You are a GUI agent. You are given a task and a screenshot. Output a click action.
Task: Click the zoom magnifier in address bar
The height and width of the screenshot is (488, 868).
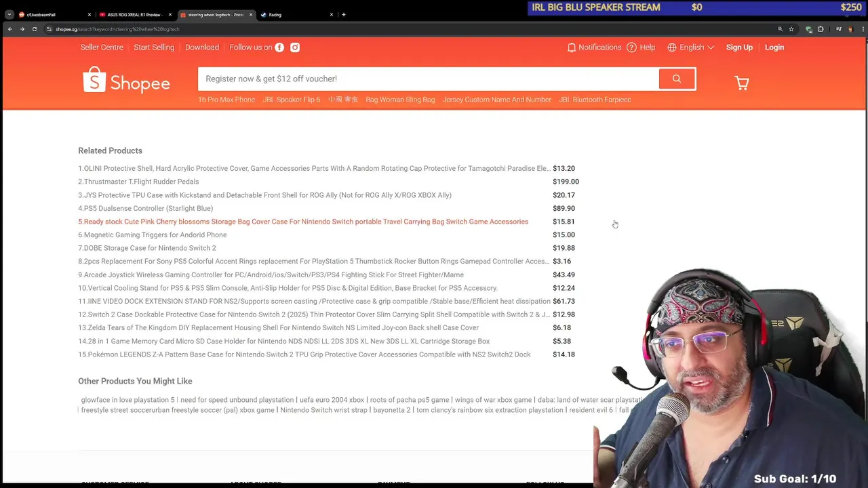click(x=780, y=29)
